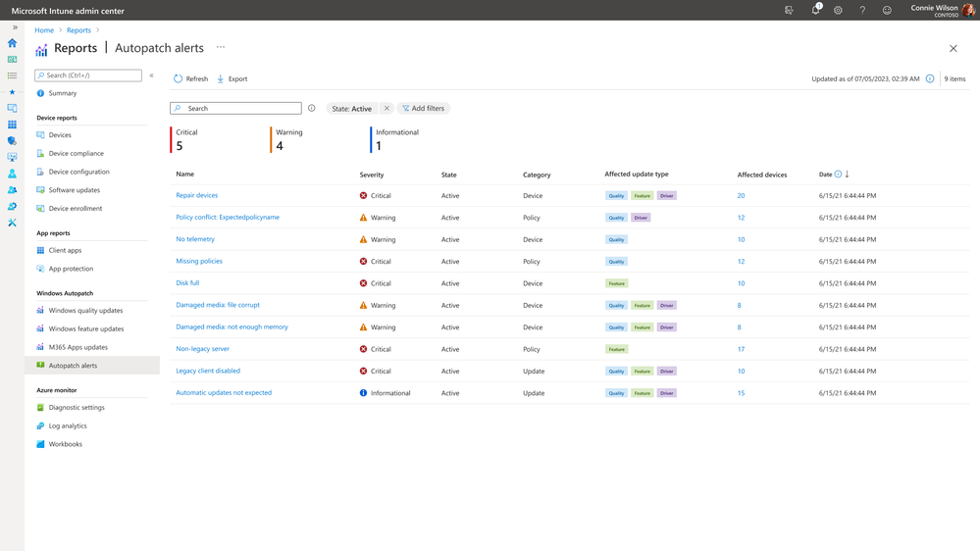This screenshot has width=980, height=551.
Task: Focus the sidebar Search (Ctrl+/) field
Action: [88, 75]
